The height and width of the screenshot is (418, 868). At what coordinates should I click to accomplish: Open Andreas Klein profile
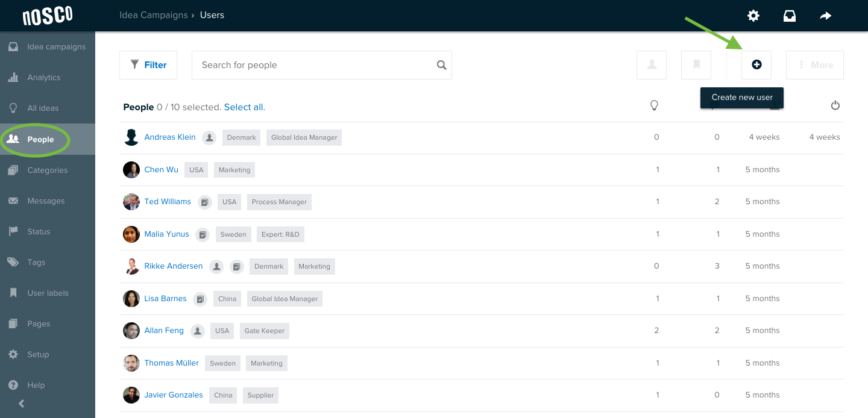pyautogui.click(x=170, y=137)
